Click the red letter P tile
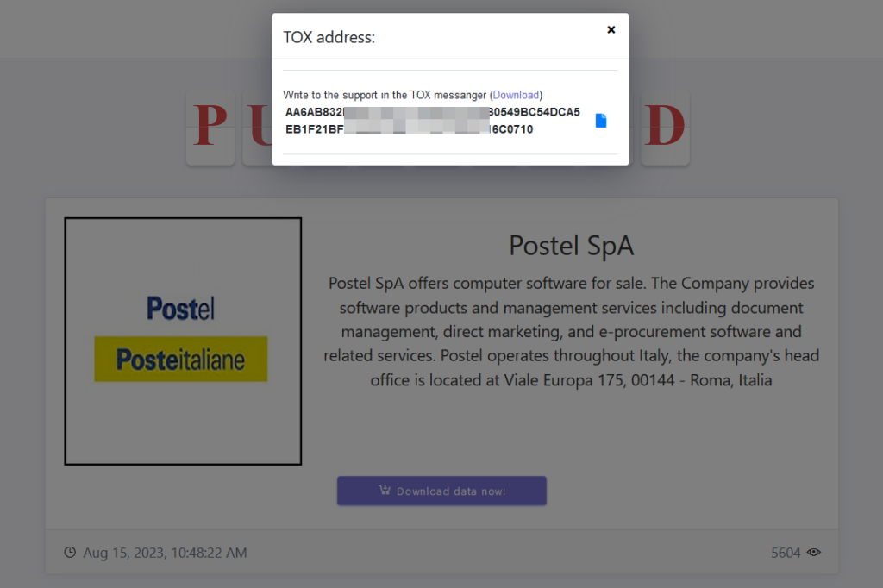This screenshot has height=588, width=883. 210,128
